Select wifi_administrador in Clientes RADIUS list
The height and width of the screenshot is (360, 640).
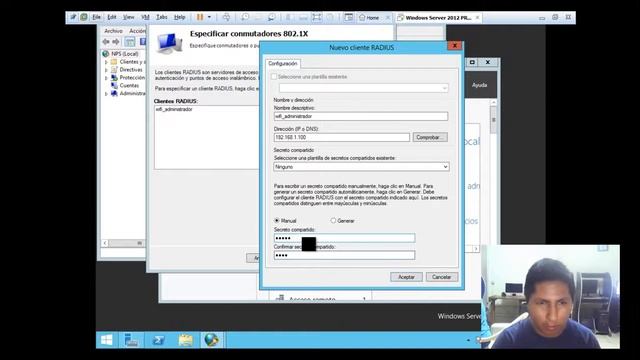point(174,109)
